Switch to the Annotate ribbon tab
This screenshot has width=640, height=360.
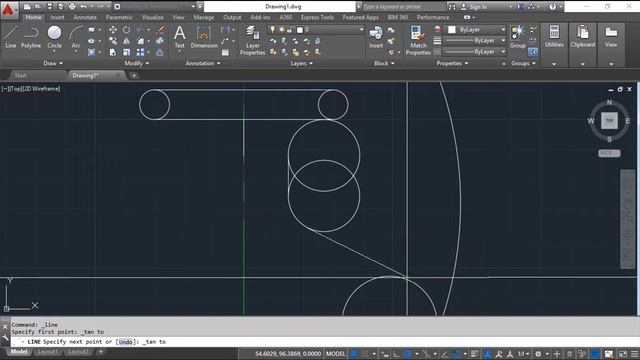tap(85, 18)
